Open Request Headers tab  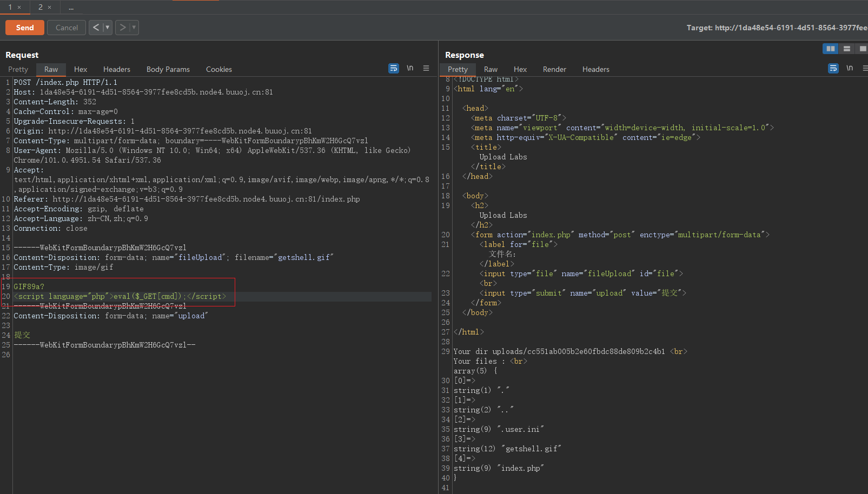coord(117,69)
